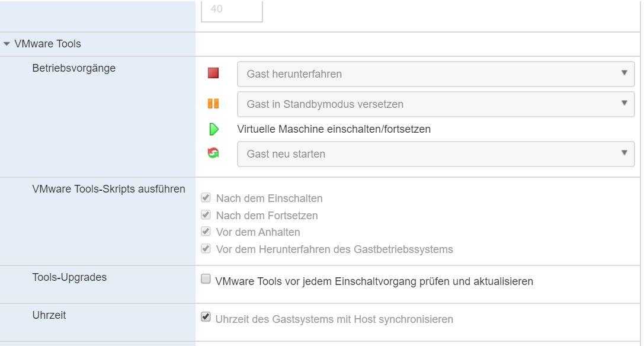644x346 pixels.
Task: Collapse the VMware Tools section
Action: coord(7,44)
